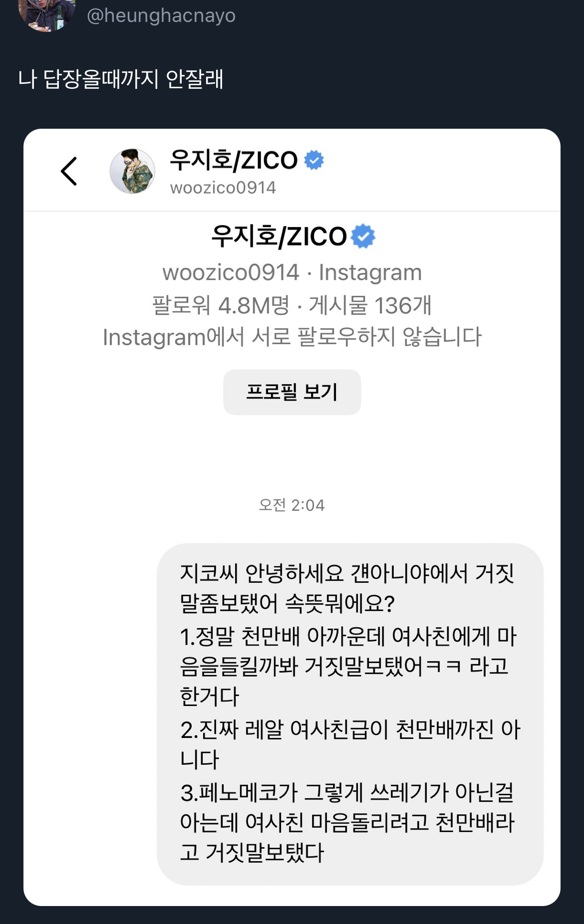Click verified badge beside header name
The width and height of the screenshot is (584, 924).
pos(314,160)
